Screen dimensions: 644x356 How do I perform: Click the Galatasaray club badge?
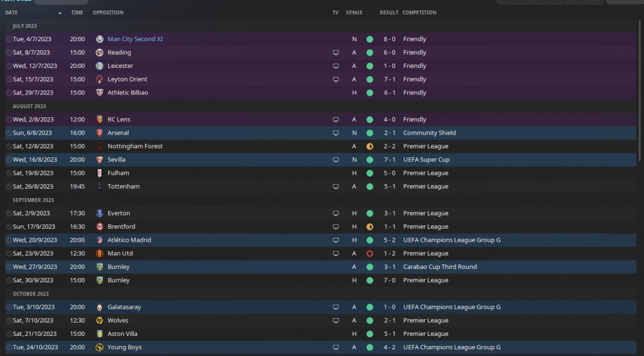click(x=100, y=307)
